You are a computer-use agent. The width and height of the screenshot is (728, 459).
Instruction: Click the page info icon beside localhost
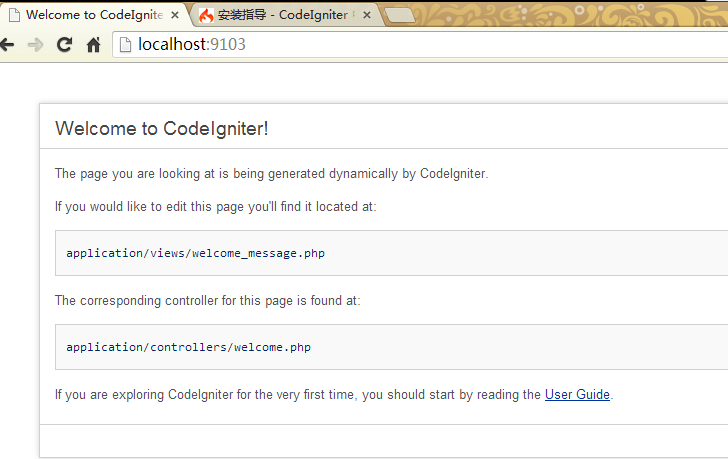[125, 45]
